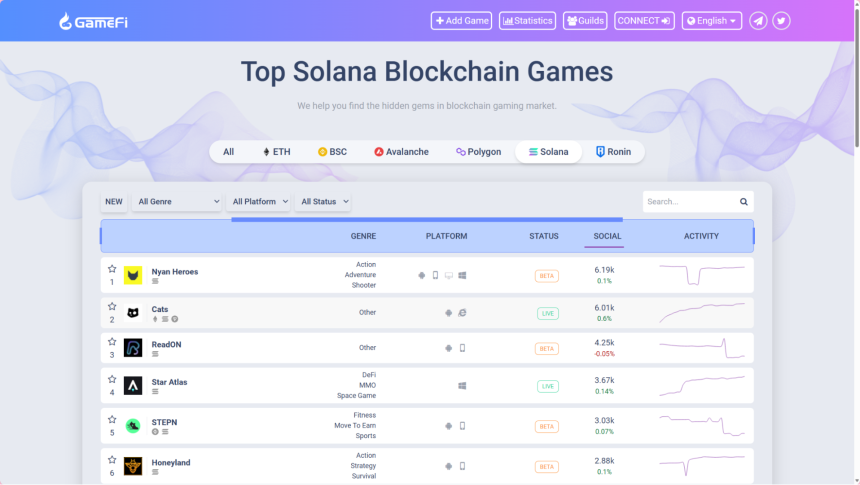Sort by ACTIVITY column header
This screenshot has height=485, width=860.
pos(701,236)
